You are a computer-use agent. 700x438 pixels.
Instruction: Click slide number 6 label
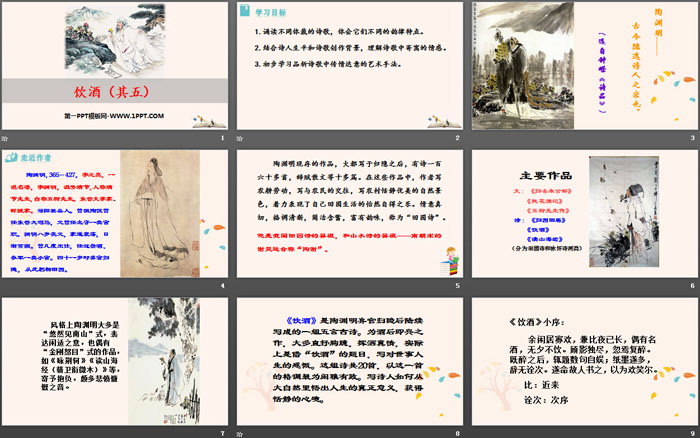[x=692, y=286]
